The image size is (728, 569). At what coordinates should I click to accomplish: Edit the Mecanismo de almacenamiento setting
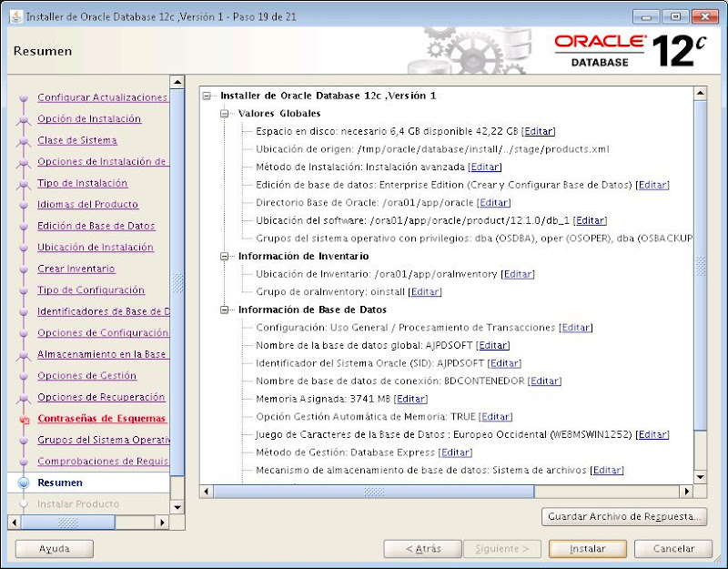click(x=607, y=470)
